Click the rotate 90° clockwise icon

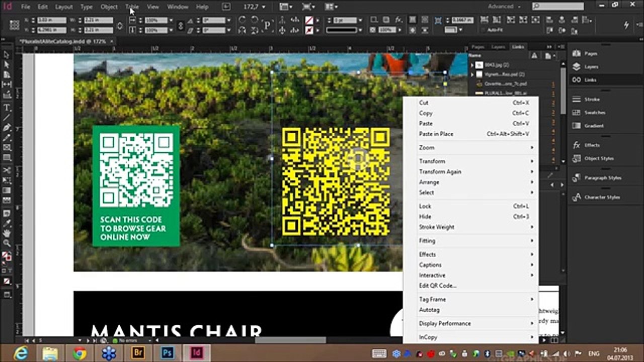tap(242, 20)
